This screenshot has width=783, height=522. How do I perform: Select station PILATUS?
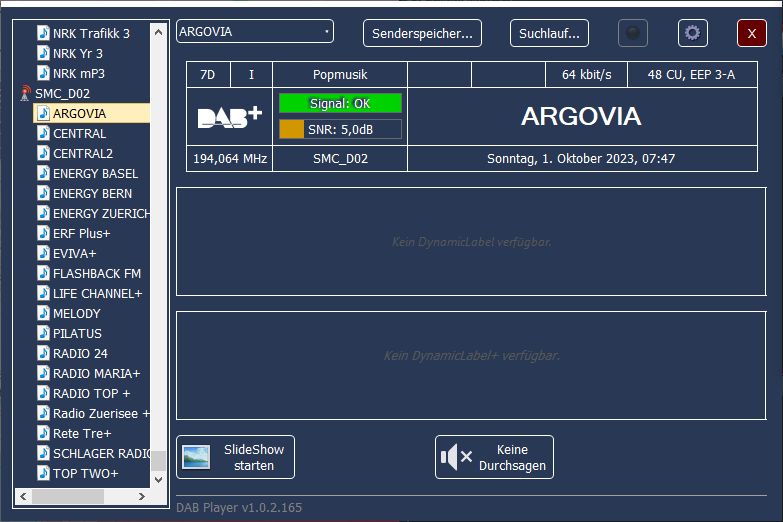click(77, 333)
